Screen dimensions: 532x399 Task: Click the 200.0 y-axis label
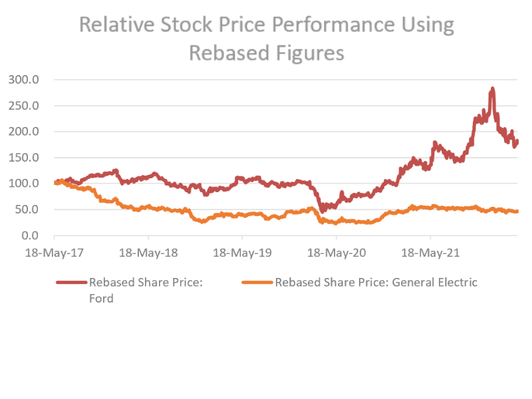point(24,131)
